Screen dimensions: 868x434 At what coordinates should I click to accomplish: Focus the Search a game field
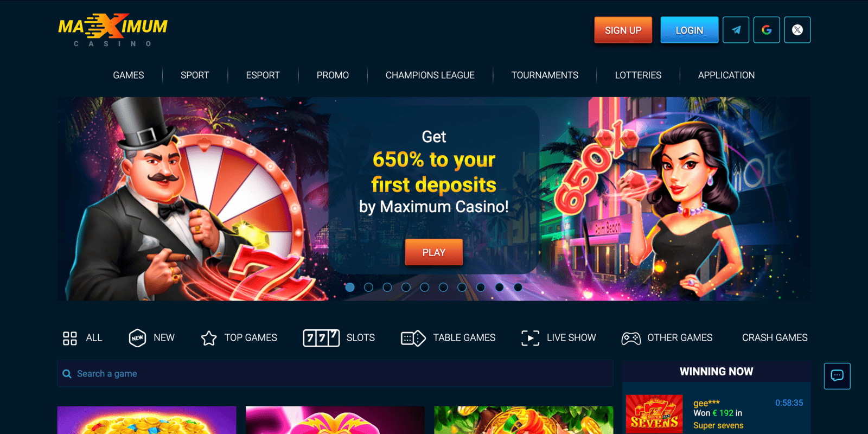pyautogui.click(x=335, y=374)
